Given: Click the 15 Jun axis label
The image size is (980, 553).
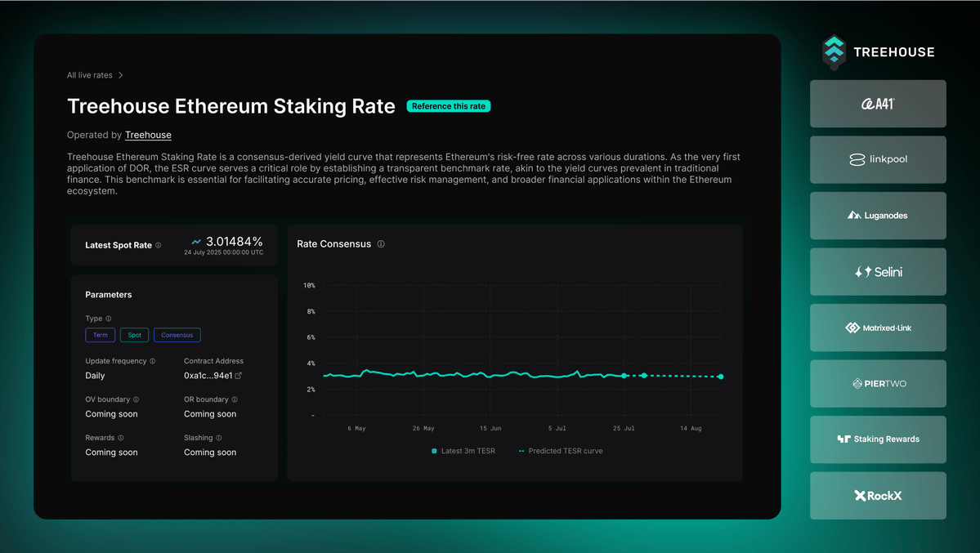Looking at the screenshot, I should click(490, 429).
